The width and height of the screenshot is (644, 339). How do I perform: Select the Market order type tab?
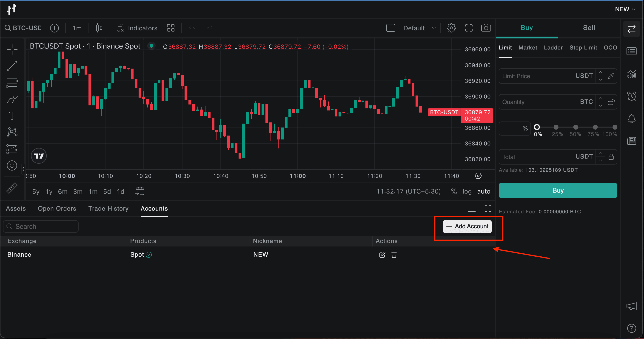point(528,48)
